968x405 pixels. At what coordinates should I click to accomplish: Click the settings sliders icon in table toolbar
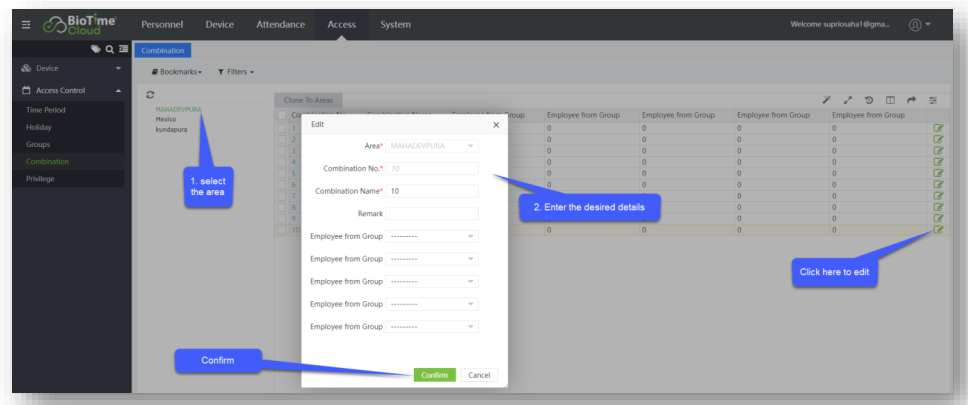coord(934,101)
